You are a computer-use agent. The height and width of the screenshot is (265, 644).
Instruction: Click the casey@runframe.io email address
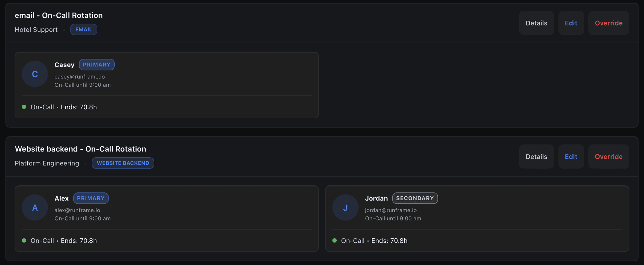80,77
